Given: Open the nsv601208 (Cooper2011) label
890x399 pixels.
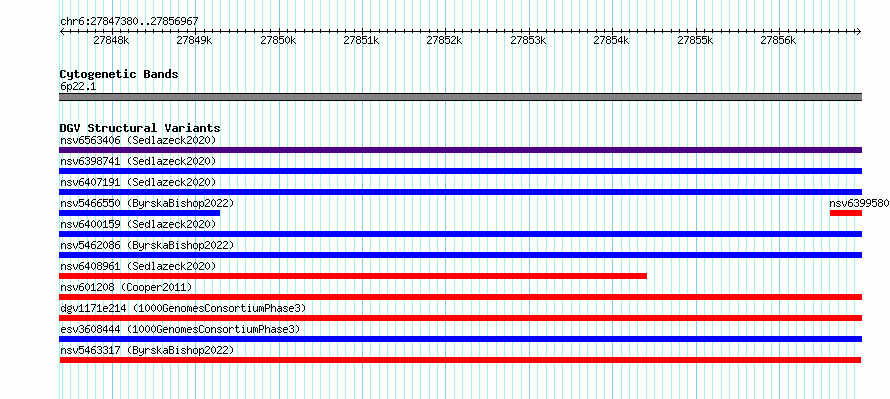Looking at the screenshot, I should [x=126, y=287].
